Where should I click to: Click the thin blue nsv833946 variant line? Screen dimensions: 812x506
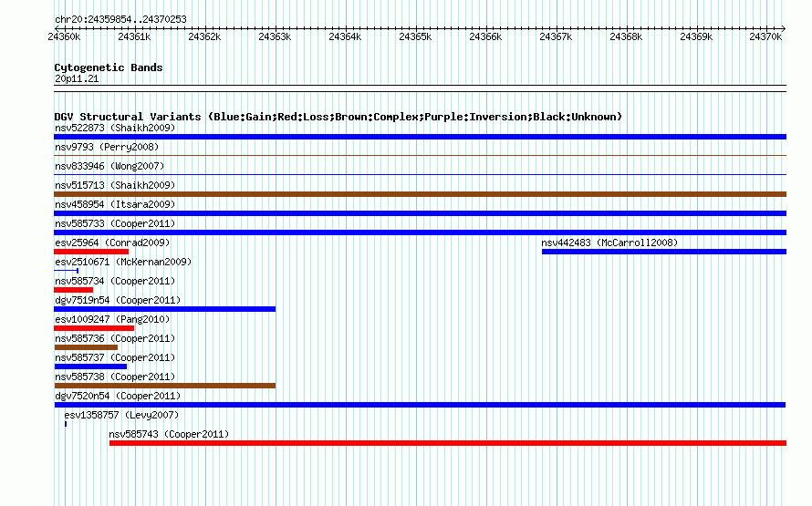tap(420, 174)
